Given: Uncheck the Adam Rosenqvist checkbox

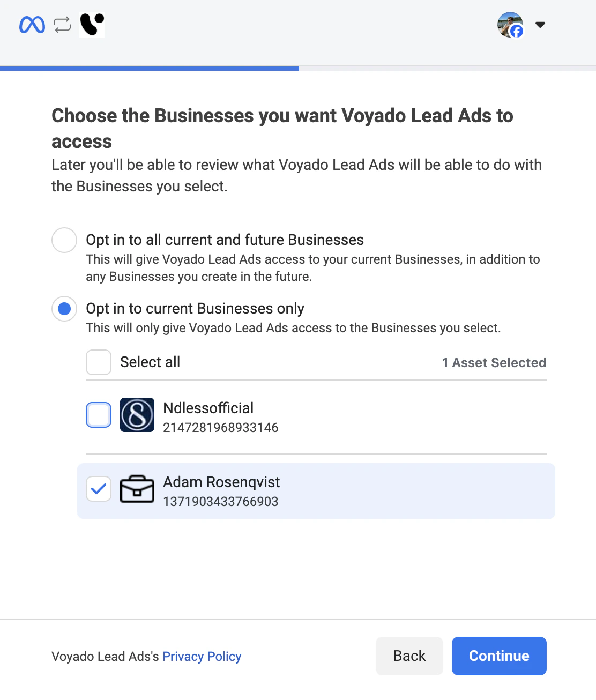Looking at the screenshot, I should click(x=98, y=489).
